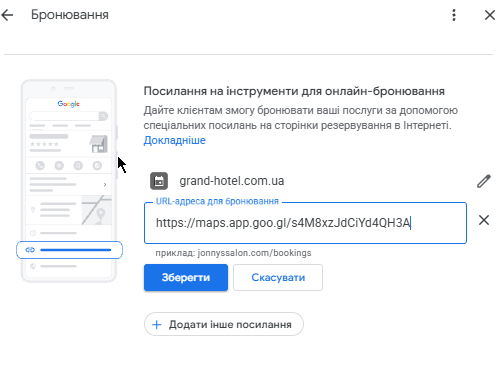Click the heading Посилання на інструменти для онлайн-бронювання
Screen dimensions: 500x390
coord(294,91)
